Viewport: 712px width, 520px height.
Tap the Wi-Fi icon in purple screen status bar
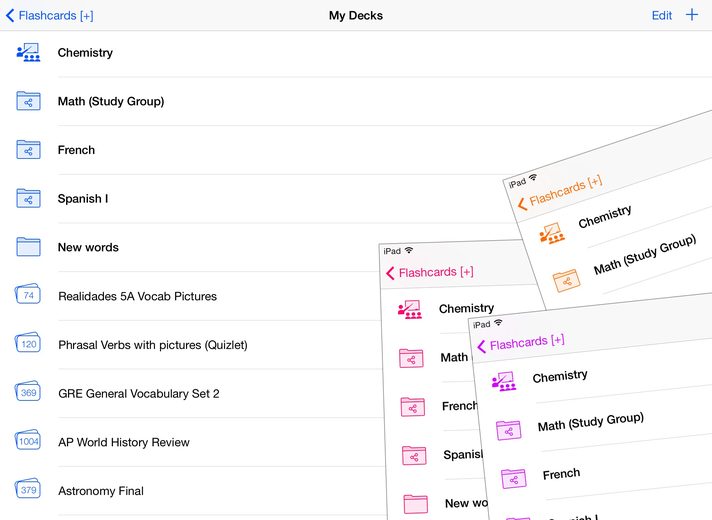499,322
